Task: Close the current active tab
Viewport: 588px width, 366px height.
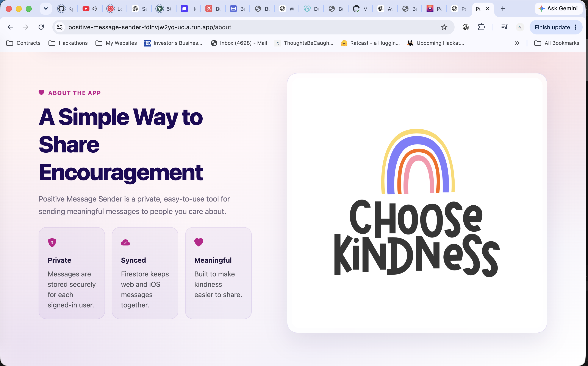Action: click(x=487, y=9)
